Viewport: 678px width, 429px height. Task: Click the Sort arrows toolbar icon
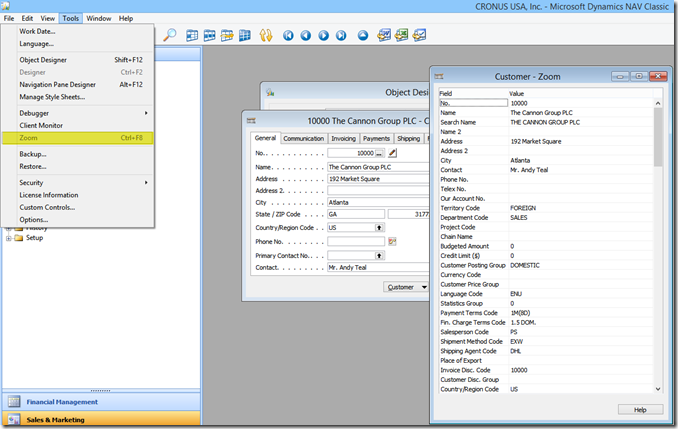[266, 35]
